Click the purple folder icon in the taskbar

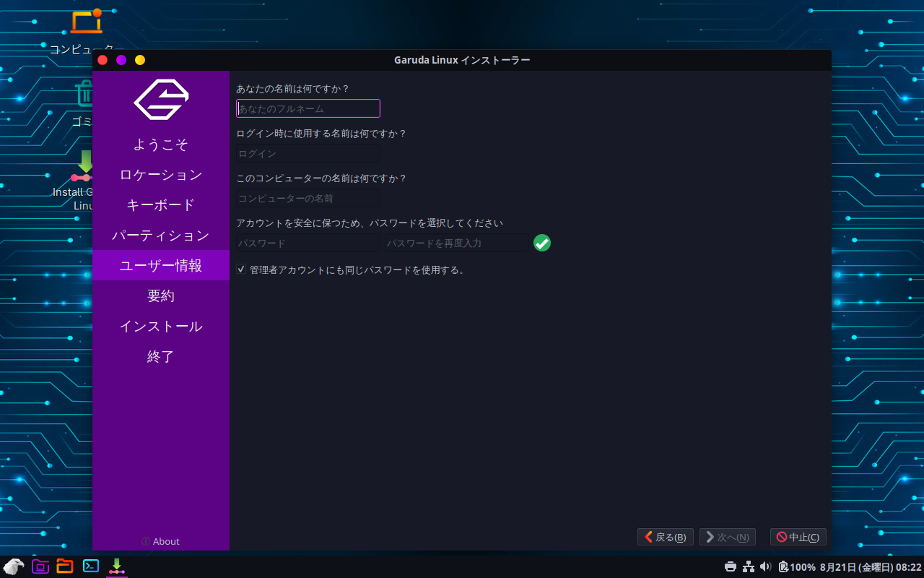point(40,566)
